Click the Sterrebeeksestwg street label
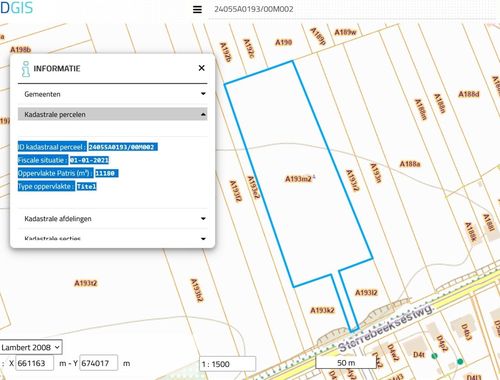The height and width of the screenshot is (380, 500). 386,328
